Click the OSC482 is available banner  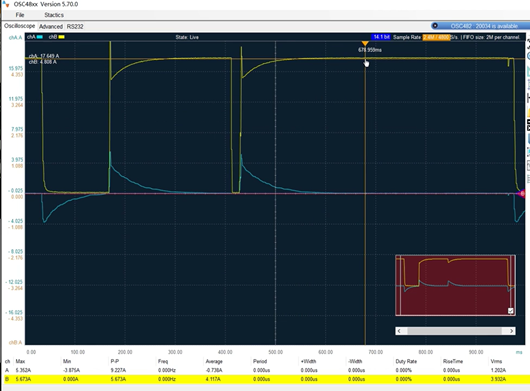478,26
